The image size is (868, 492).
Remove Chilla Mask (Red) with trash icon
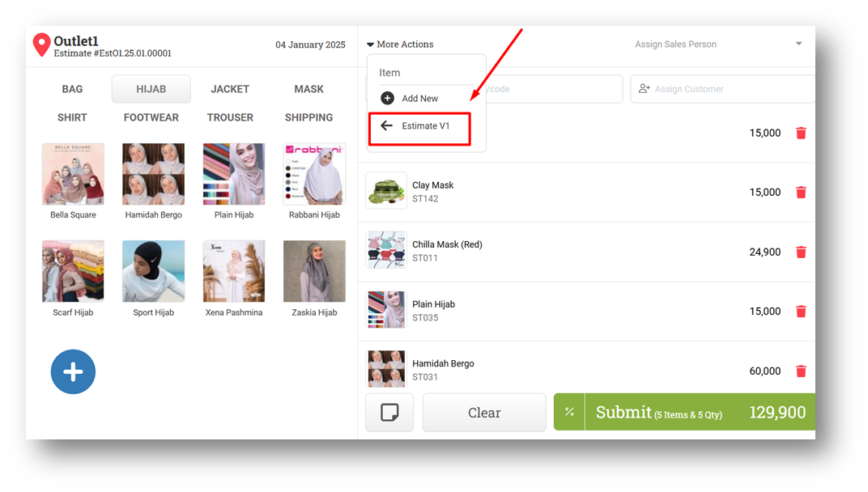[801, 252]
